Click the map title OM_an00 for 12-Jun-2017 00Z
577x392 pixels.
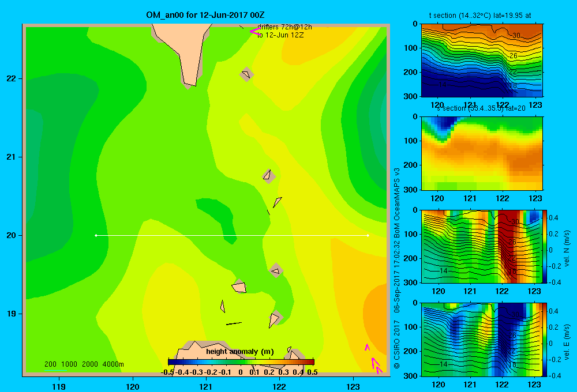[205, 15]
